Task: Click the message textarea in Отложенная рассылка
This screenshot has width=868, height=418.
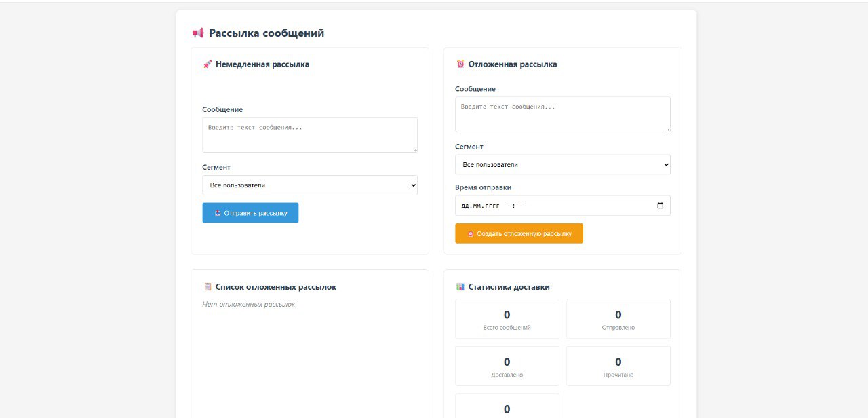Action: click(563, 114)
